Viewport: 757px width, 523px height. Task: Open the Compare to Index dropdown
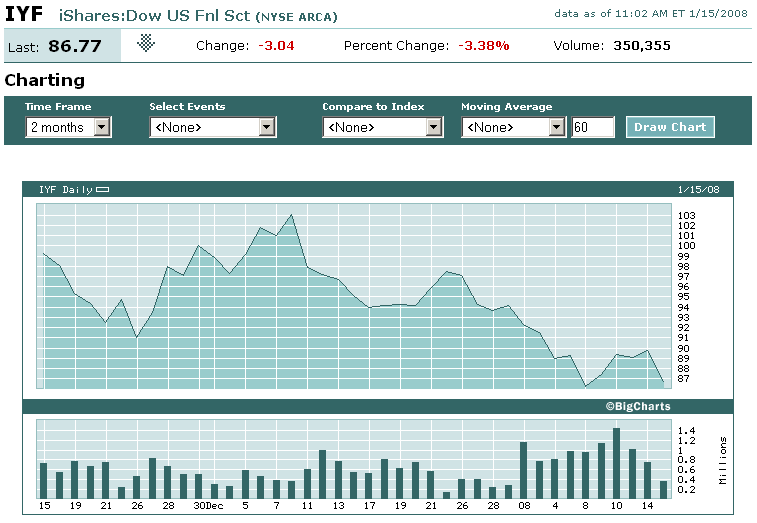point(382,127)
